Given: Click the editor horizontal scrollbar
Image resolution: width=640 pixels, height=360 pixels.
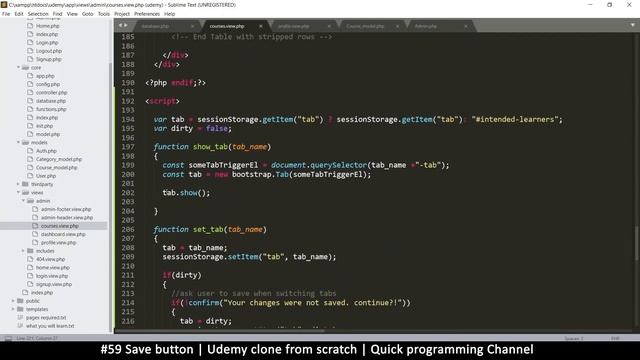Looking at the screenshot, I should click(x=219, y=331).
